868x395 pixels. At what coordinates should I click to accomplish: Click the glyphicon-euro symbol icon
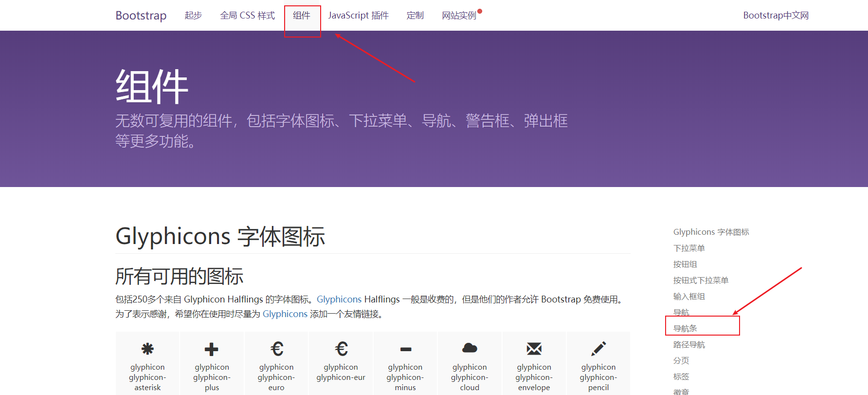[x=277, y=349]
